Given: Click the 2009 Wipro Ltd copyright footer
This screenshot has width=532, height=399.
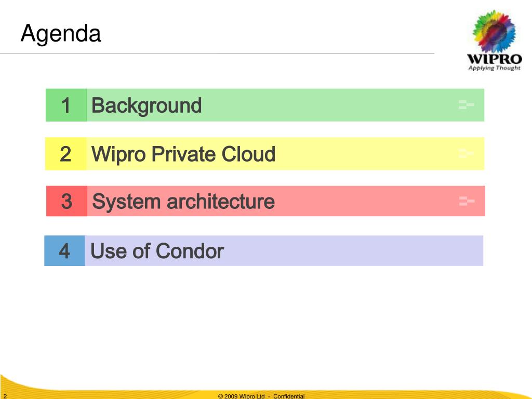Looking at the screenshot, I should click(241, 396).
